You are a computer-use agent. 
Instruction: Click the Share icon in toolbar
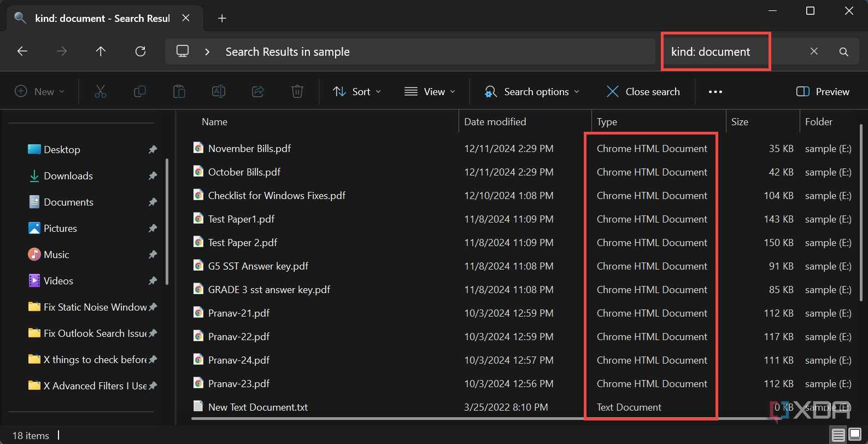tap(258, 91)
